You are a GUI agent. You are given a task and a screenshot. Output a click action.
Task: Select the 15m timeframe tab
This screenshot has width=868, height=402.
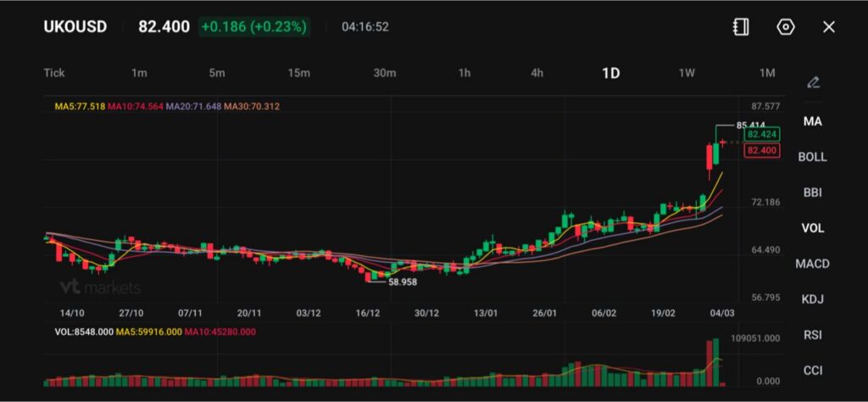coord(298,73)
